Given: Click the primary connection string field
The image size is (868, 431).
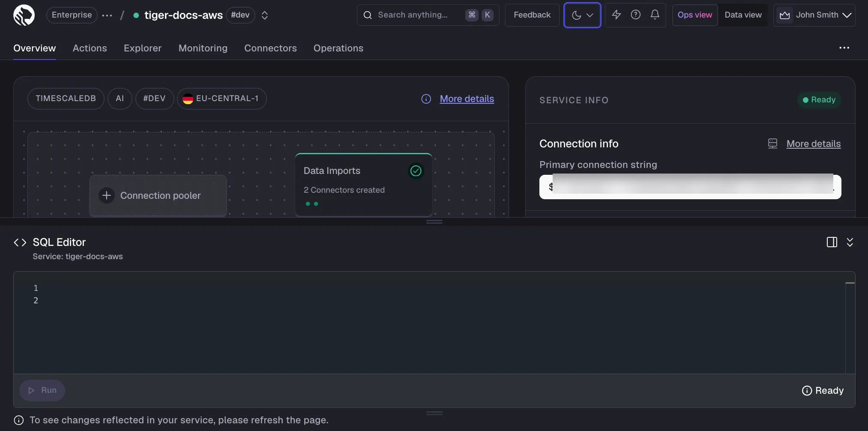Looking at the screenshot, I should coord(690,187).
